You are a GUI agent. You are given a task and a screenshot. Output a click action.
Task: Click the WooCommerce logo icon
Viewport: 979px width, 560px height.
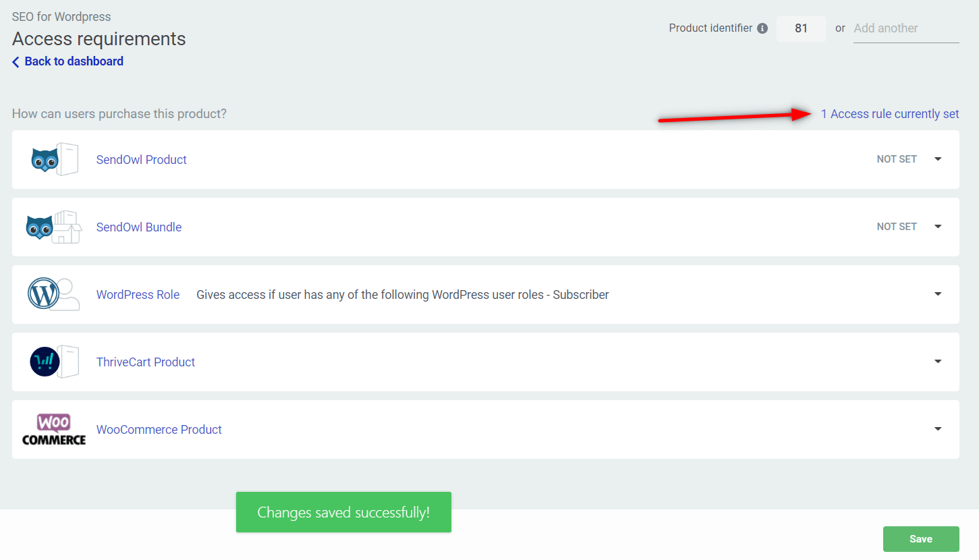[x=54, y=430]
